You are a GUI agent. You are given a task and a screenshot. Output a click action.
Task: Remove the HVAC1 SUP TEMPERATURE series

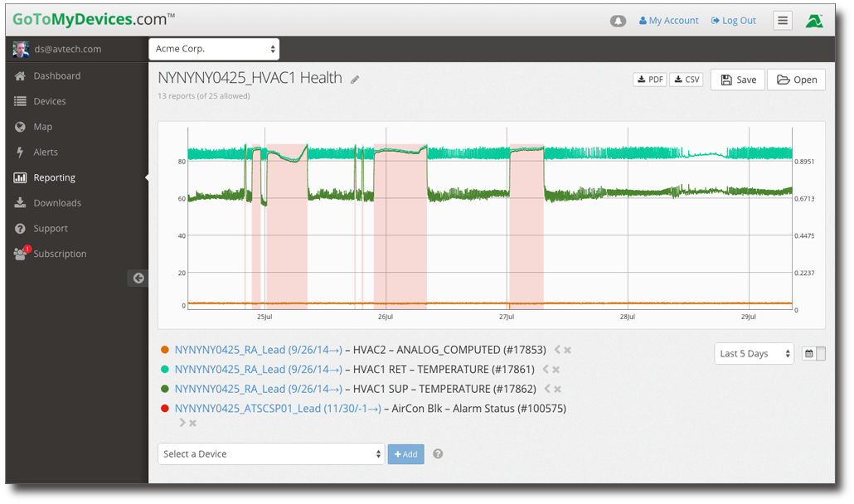(x=558, y=390)
